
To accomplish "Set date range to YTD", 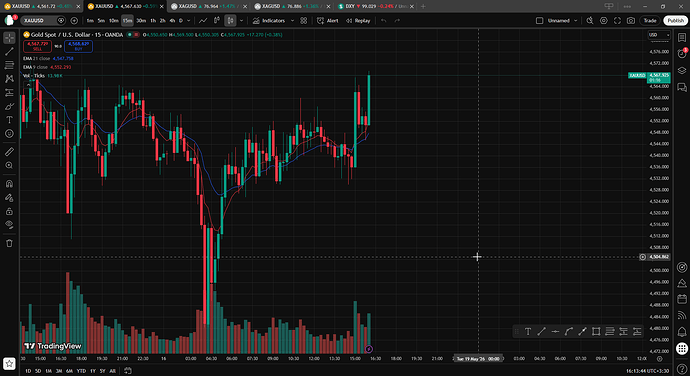I will click(x=81, y=371).
